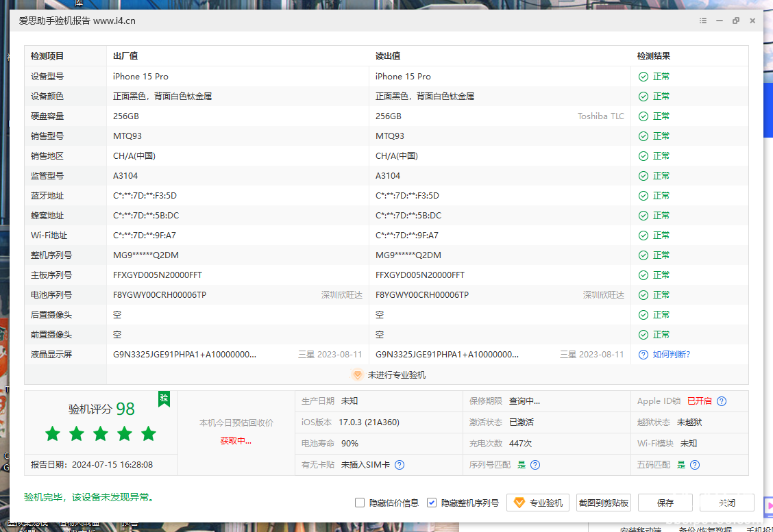Click the question icon beside 如何判断?
The height and width of the screenshot is (532, 773).
643,355
